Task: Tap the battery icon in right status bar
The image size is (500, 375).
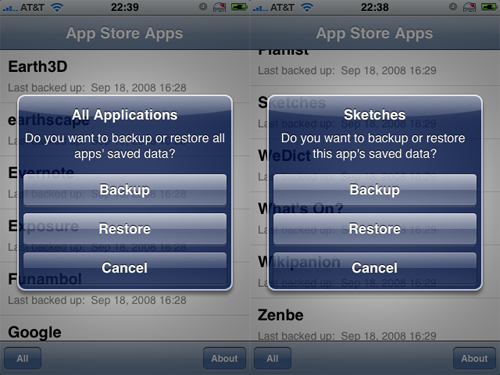Action: 489,7
